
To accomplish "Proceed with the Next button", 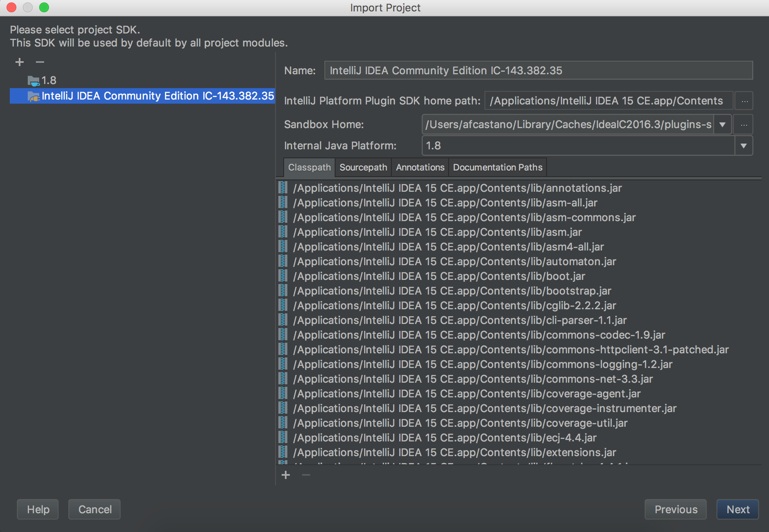I will pyautogui.click(x=738, y=510).
